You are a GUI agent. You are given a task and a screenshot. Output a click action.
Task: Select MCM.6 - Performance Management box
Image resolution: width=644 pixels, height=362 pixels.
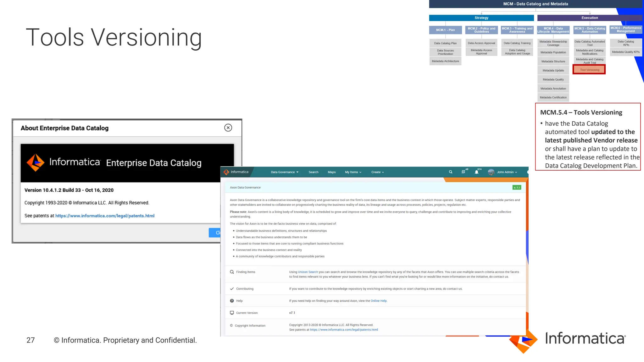(x=626, y=30)
